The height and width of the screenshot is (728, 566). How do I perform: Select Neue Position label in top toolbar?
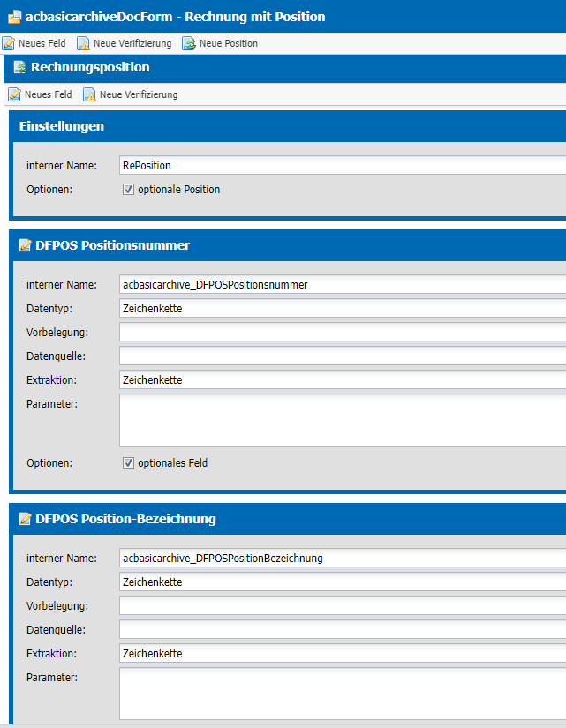point(229,43)
